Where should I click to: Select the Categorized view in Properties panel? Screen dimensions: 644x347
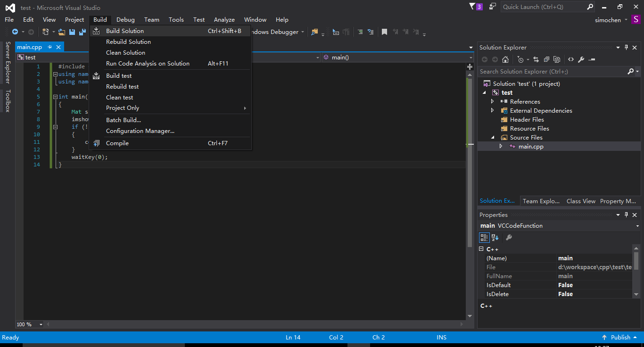pos(484,238)
